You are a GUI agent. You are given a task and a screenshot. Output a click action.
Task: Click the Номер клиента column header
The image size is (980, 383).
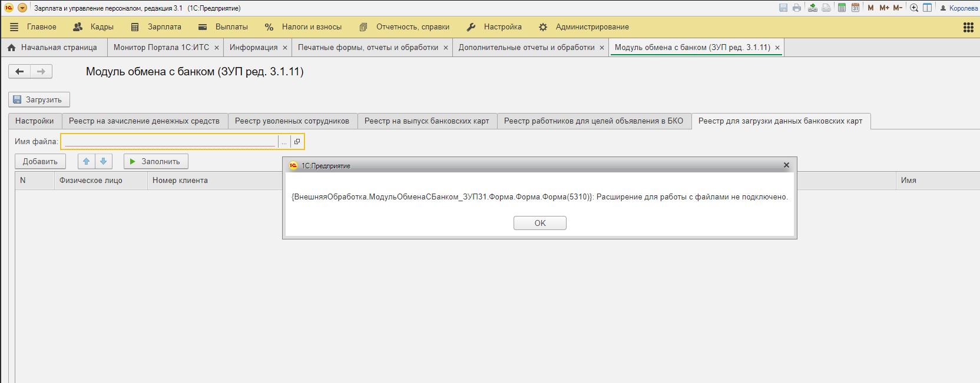point(215,181)
